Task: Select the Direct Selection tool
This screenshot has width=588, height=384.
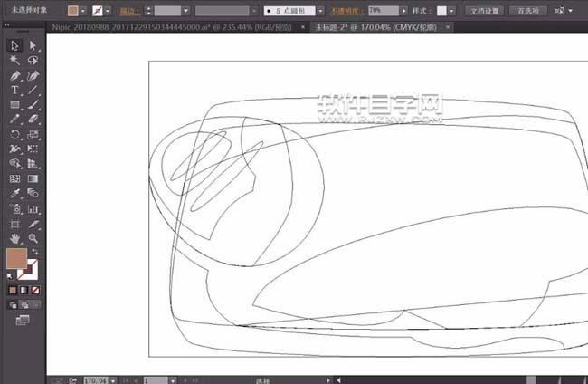Action: (x=33, y=45)
